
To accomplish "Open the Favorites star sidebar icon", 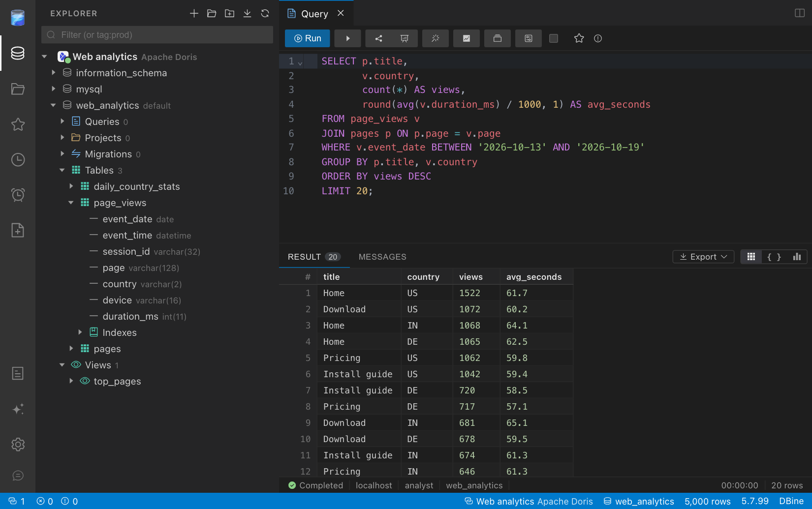I will pos(18,124).
